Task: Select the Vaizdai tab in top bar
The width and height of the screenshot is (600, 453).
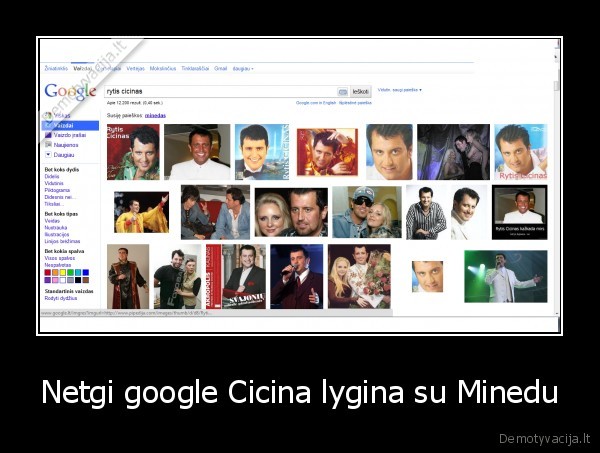Action: pos(83,68)
